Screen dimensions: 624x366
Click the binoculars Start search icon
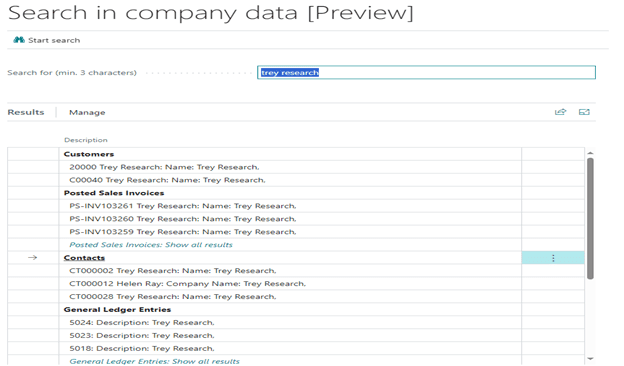(19, 40)
